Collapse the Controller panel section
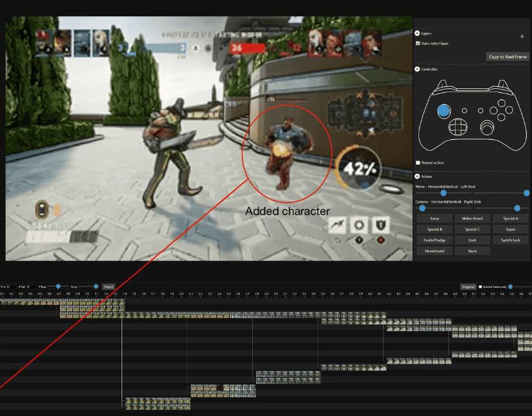This screenshot has width=532, height=416. click(x=418, y=69)
